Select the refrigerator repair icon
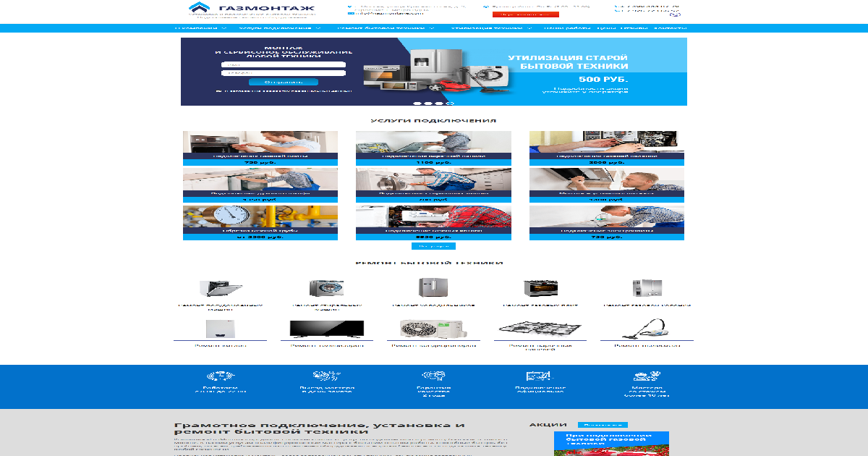 pyautogui.click(x=433, y=287)
